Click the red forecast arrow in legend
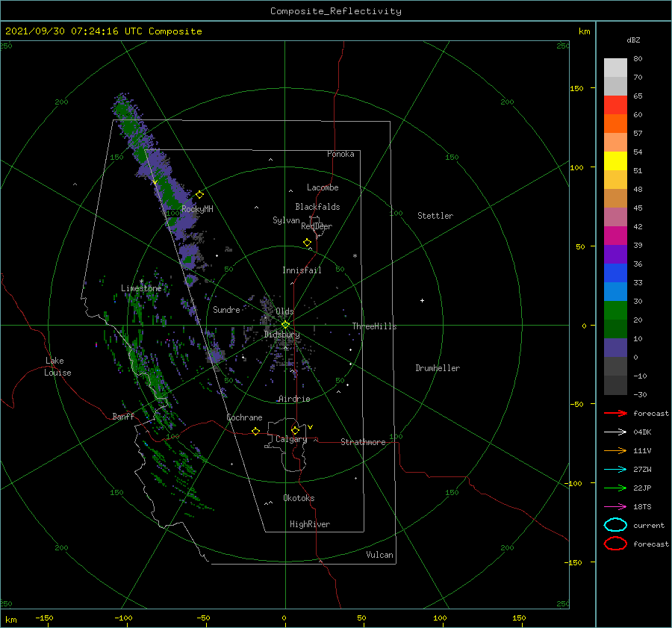 tap(615, 413)
